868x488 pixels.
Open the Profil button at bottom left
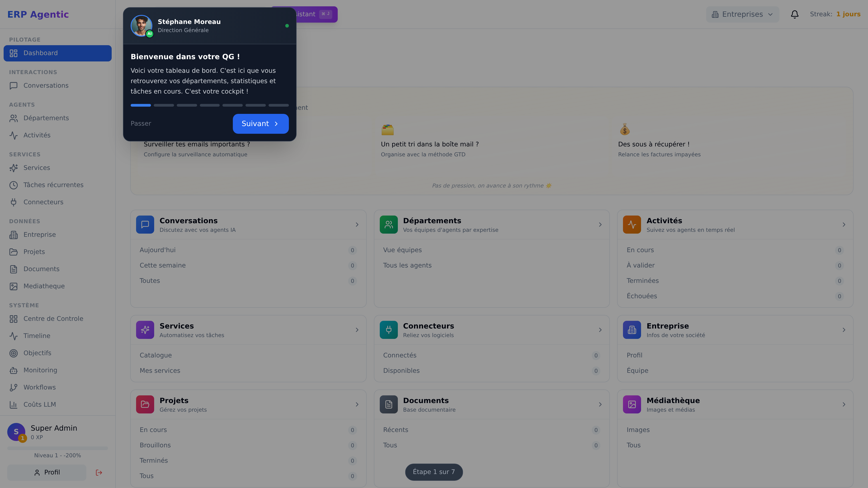(x=47, y=472)
